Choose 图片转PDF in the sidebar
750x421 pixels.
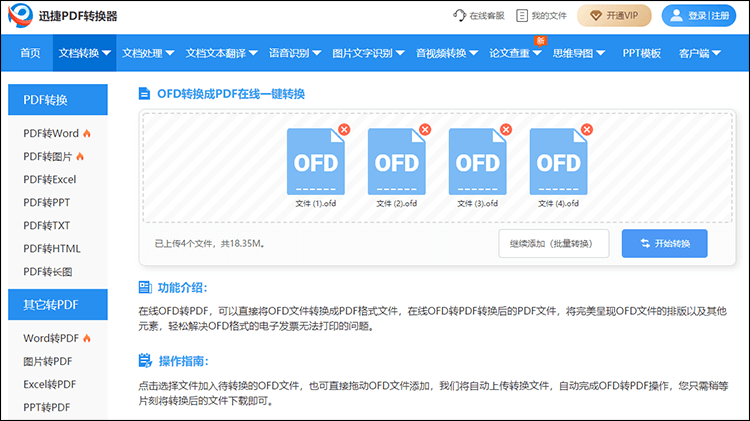pos(47,361)
